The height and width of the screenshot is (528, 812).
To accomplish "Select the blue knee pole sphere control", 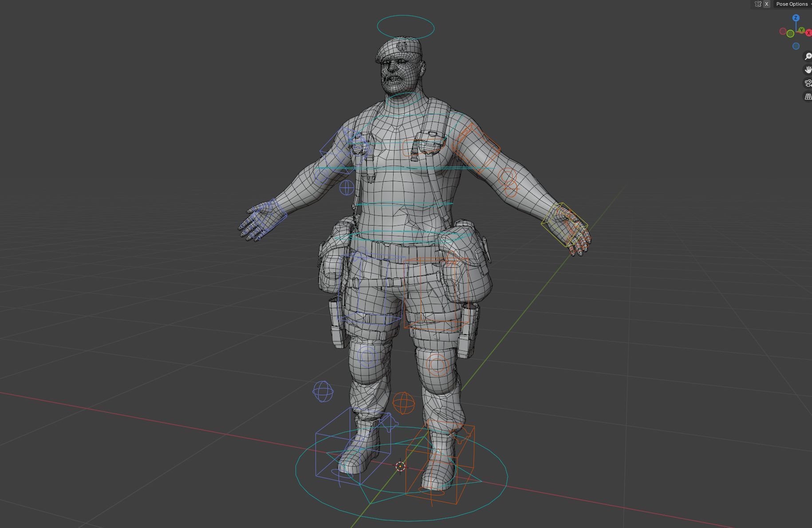I will tap(323, 392).
